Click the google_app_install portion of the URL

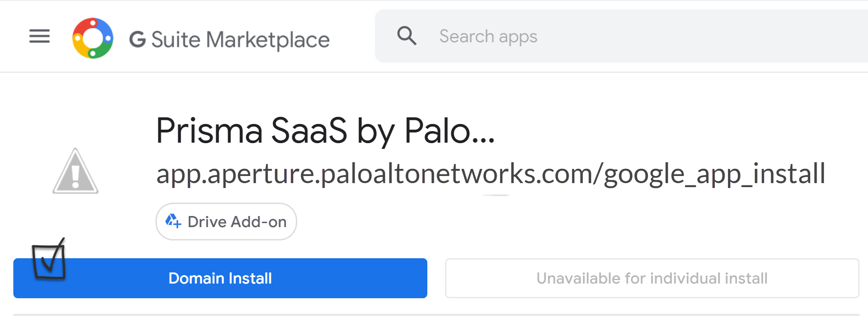[714, 174]
